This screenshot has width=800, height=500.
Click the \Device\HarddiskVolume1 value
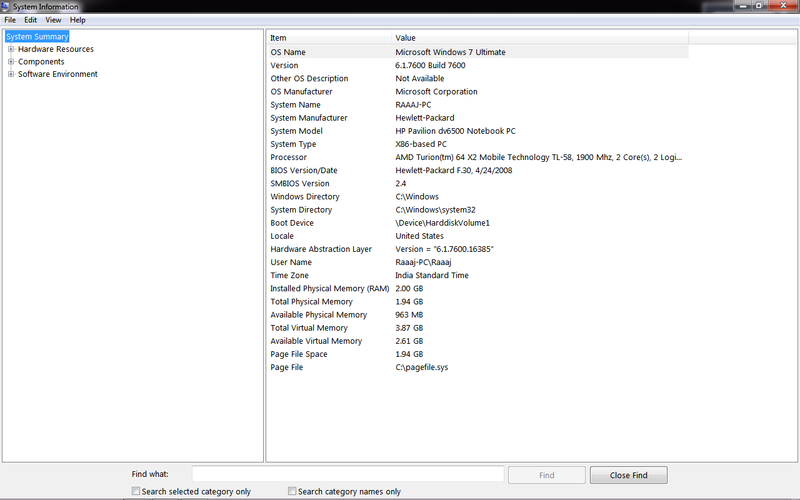click(442, 223)
